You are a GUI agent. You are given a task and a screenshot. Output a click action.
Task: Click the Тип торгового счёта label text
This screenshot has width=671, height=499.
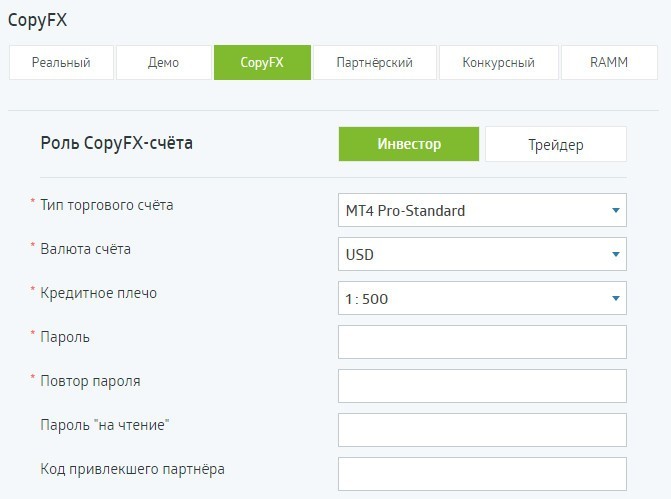[106, 205]
